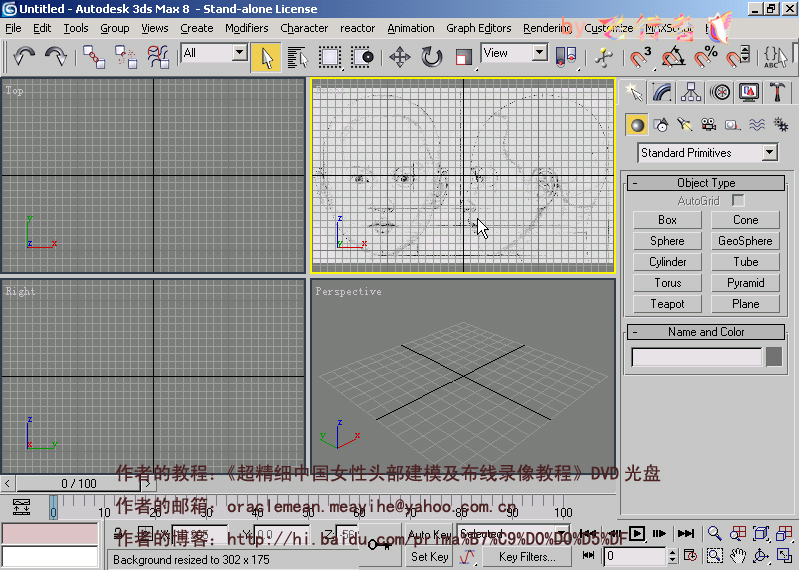Switch to Create command panel tab
799x570 pixels.
click(x=633, y=92)
